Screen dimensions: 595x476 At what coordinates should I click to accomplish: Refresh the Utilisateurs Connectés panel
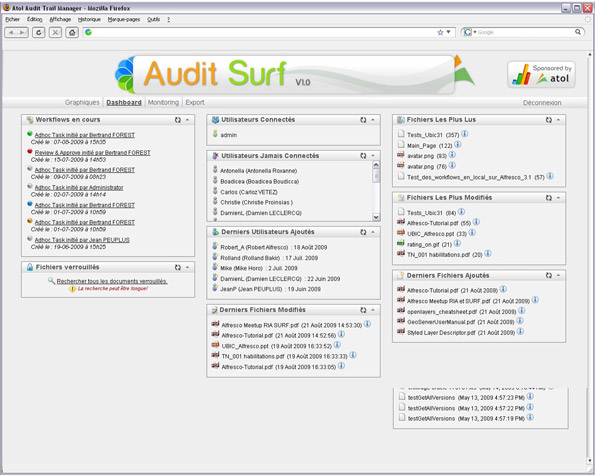363,120
